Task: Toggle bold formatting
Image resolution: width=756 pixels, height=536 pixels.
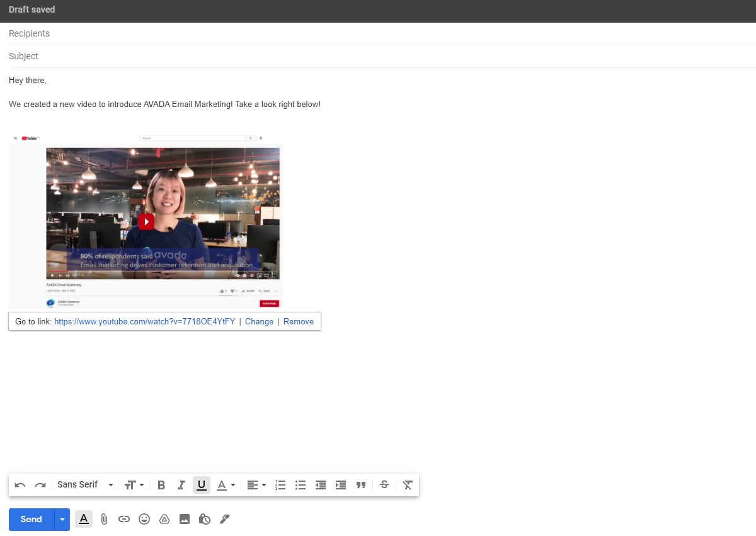Action: [161, 485]
